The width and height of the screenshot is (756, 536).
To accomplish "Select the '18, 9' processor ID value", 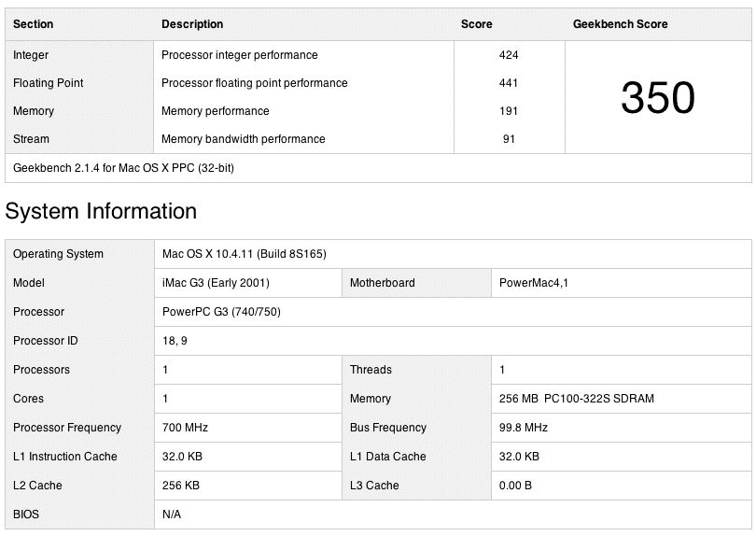I will (175, 341).
